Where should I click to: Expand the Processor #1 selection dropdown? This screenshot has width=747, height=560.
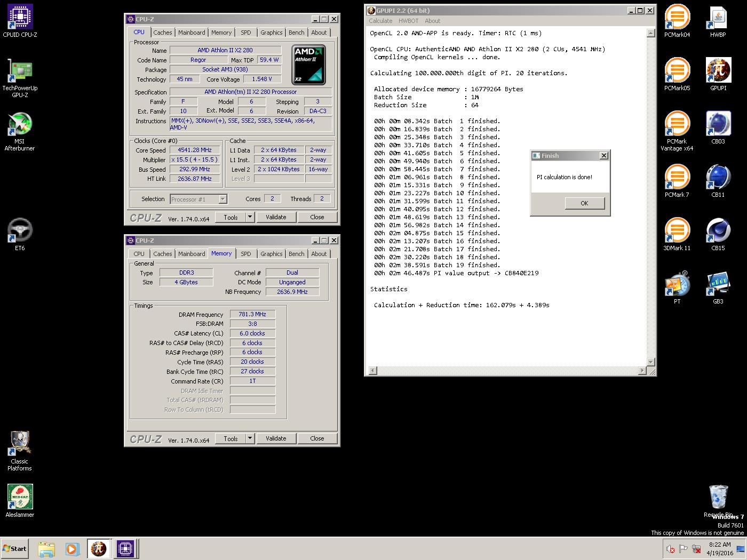coord(222,199)
